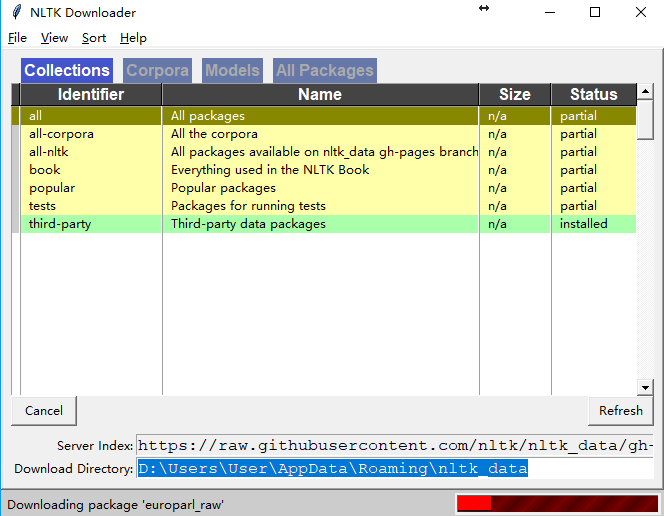Click the Status column header

(x=593, y=94)
